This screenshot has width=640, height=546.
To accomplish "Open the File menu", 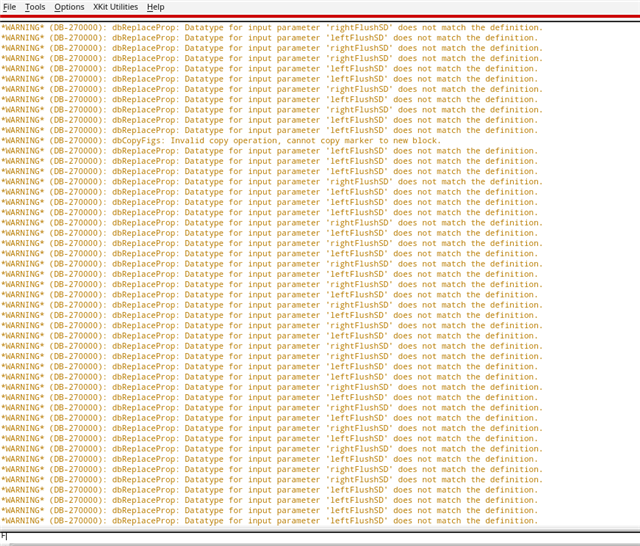I will [x=9, y=7].
